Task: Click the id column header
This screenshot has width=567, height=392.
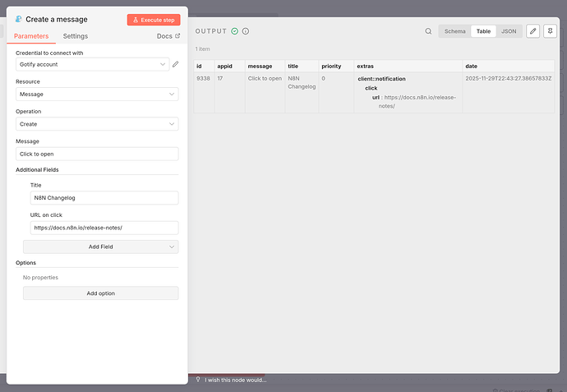Action: coord(204,67)
